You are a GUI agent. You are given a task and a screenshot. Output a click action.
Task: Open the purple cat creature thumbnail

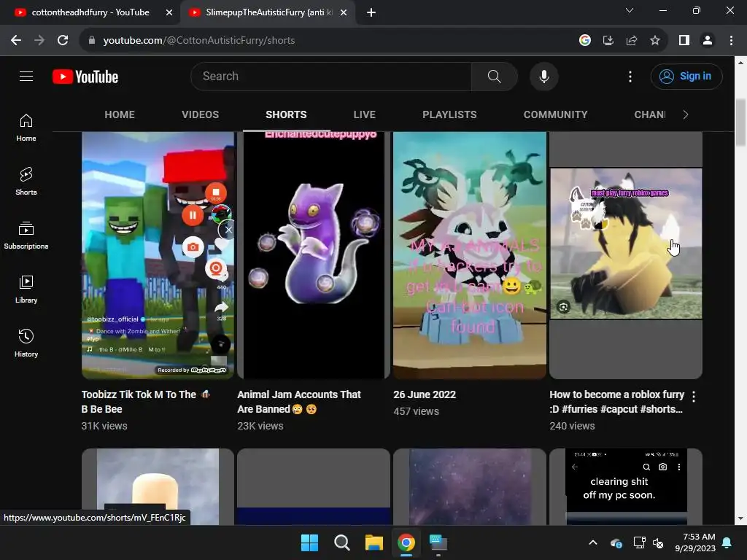pyautogui.click(x=314, y=255)
